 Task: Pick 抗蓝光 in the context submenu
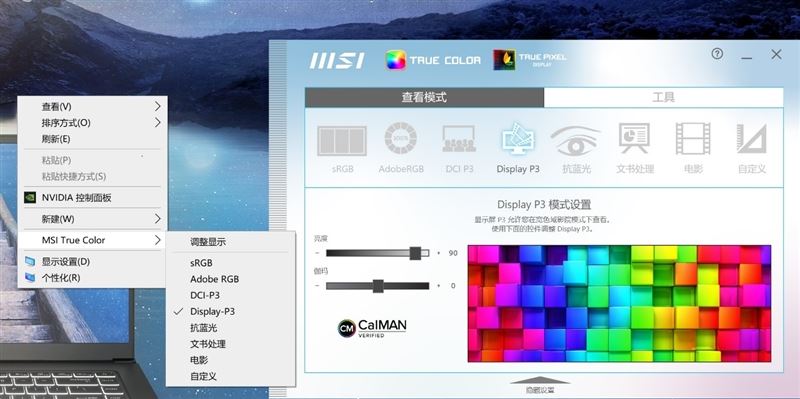pos(231,328)
